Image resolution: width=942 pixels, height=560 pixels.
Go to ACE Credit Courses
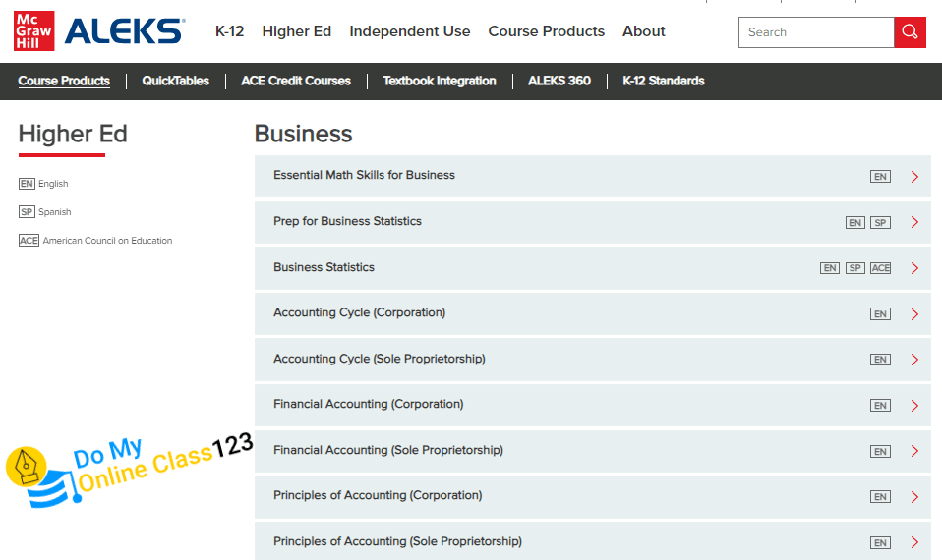[296, 81]
